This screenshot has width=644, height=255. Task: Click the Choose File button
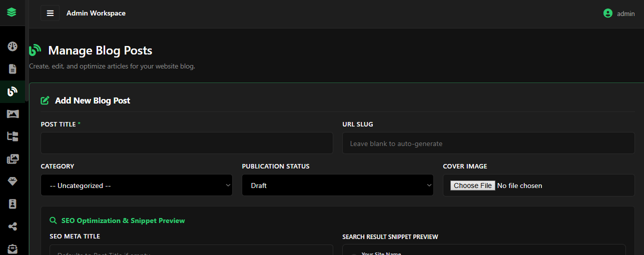tap(473, 185)
